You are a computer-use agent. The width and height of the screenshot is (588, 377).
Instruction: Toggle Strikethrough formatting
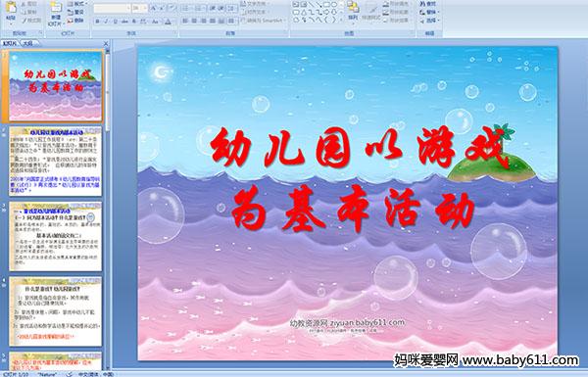point(124,22)
